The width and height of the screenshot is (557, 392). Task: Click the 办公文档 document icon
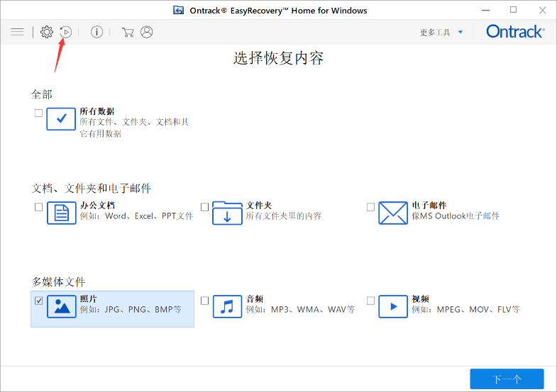point(62,213)
